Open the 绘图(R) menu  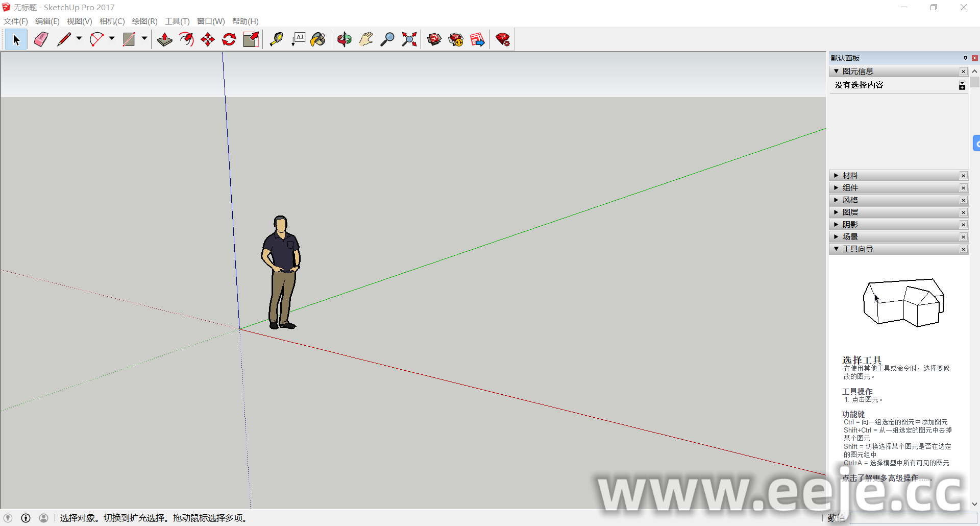pos(144,21)
